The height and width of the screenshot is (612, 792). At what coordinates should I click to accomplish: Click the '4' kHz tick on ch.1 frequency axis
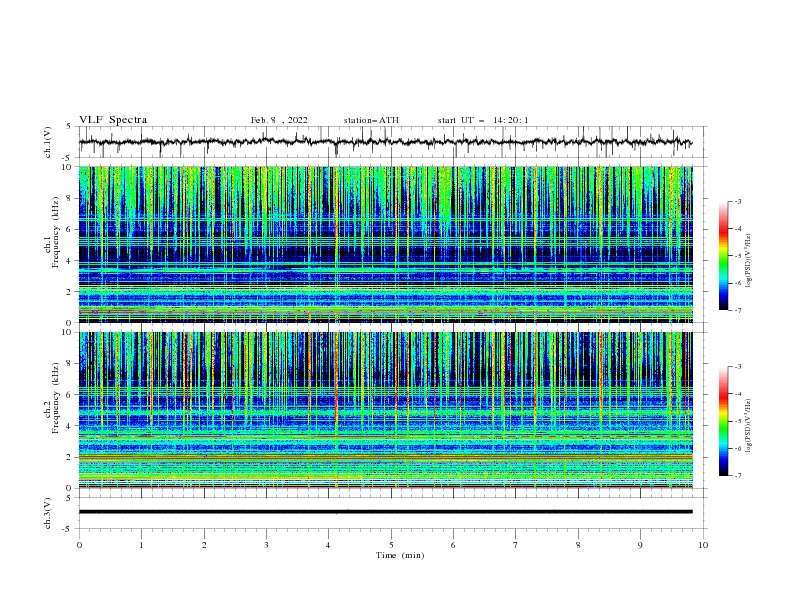pyautogui.click(x=70, y=261)
